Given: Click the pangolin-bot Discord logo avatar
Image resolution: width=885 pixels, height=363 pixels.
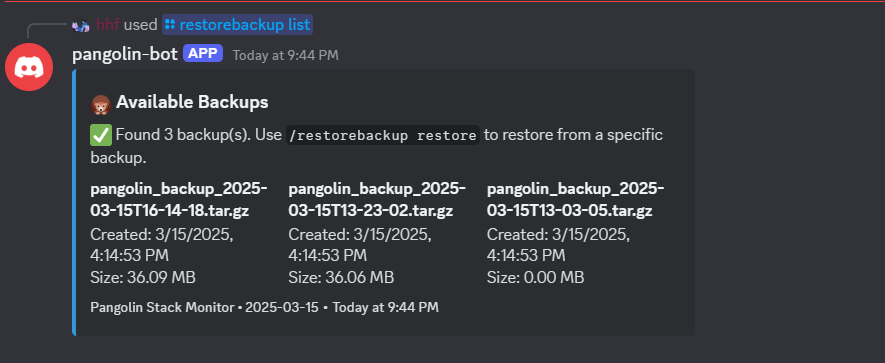Looking at the screenshot, I should coord(29,67).
